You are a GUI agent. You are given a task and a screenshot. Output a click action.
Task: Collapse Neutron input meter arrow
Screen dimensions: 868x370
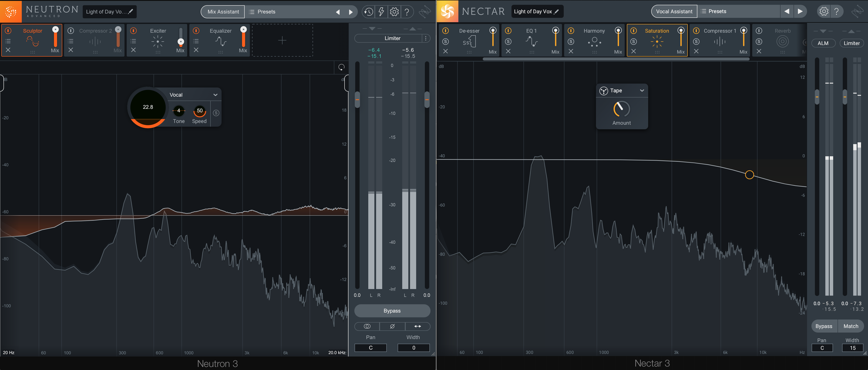click(x=372, y=29)
